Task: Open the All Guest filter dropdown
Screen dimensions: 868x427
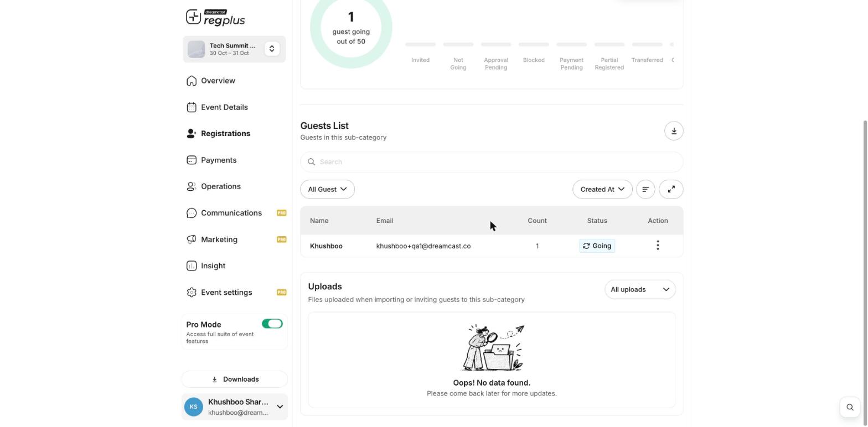Action: click(x=327, y=189)
